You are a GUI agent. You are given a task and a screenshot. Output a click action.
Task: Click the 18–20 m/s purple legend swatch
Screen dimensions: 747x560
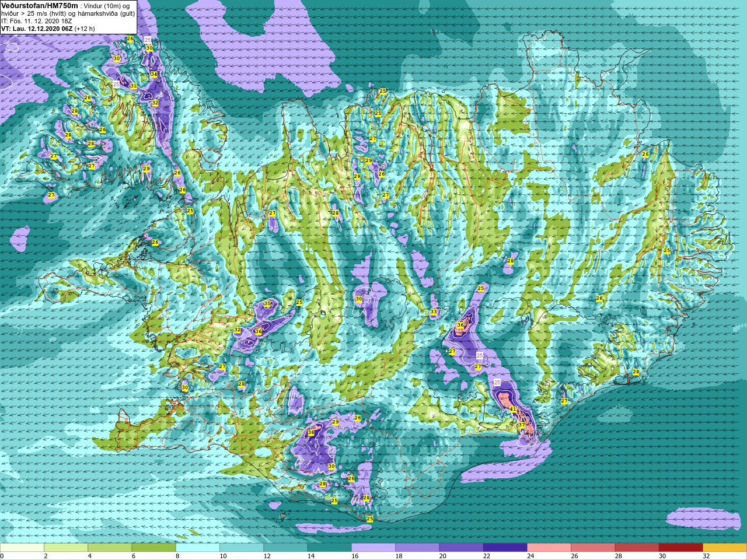click(417, 548)
